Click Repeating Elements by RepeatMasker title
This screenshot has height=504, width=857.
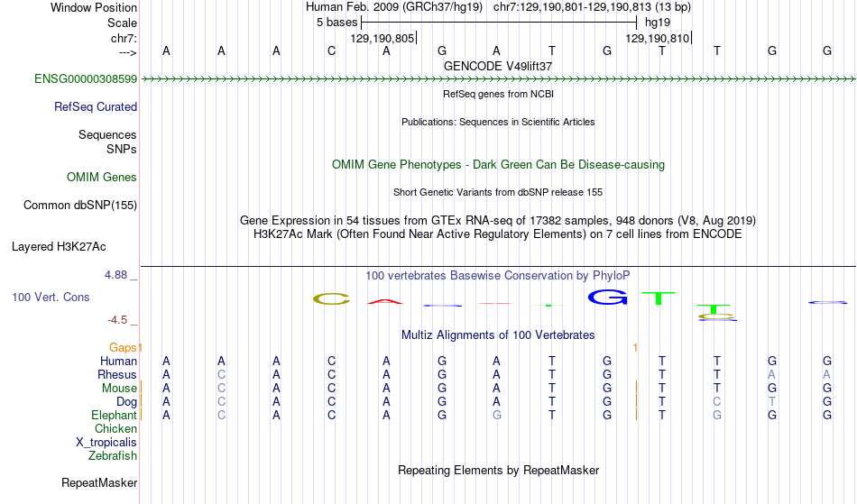pos(498,471)
